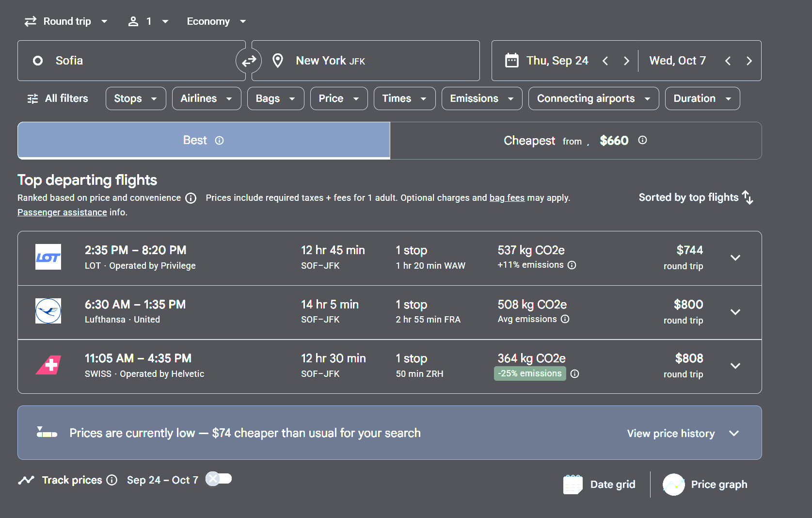Click the LOT airline logo
Viewport: 812px width, 518px height.
(x=48, y=257)
